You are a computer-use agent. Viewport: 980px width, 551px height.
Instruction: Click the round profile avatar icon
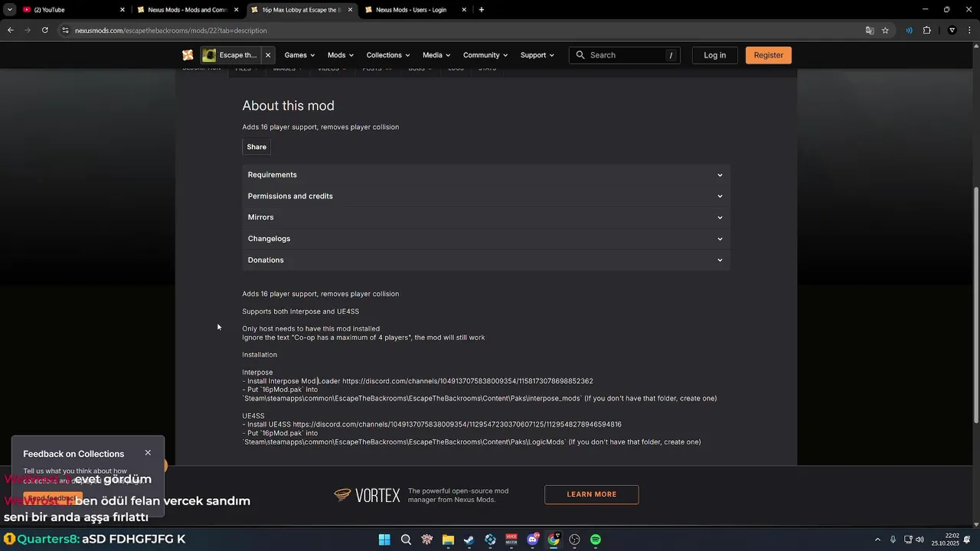coord(952,31)
